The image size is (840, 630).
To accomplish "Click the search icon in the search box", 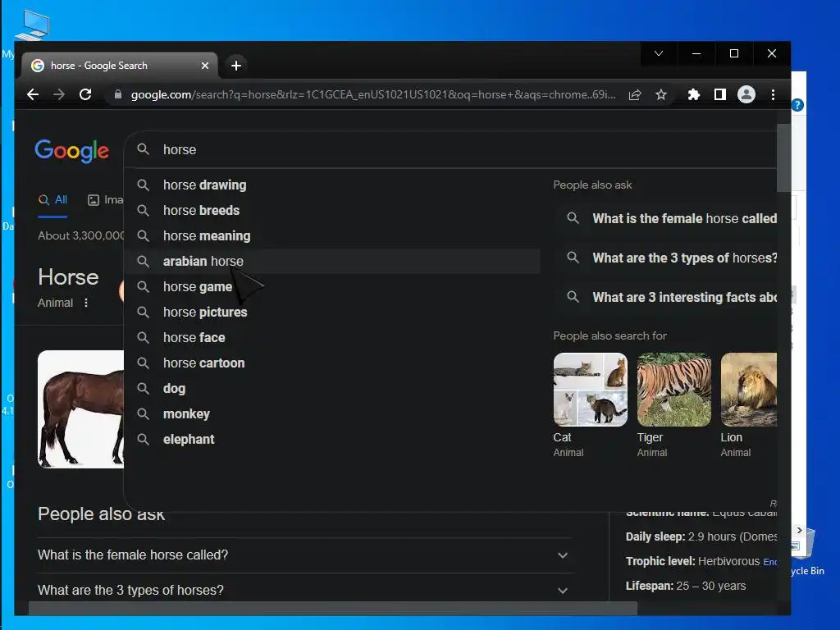I will click(x=143, y=149).
